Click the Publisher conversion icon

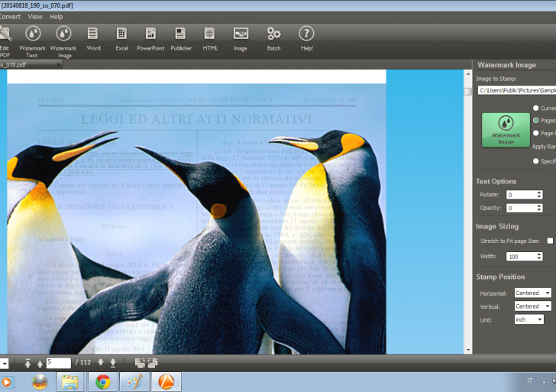(181, 38)
